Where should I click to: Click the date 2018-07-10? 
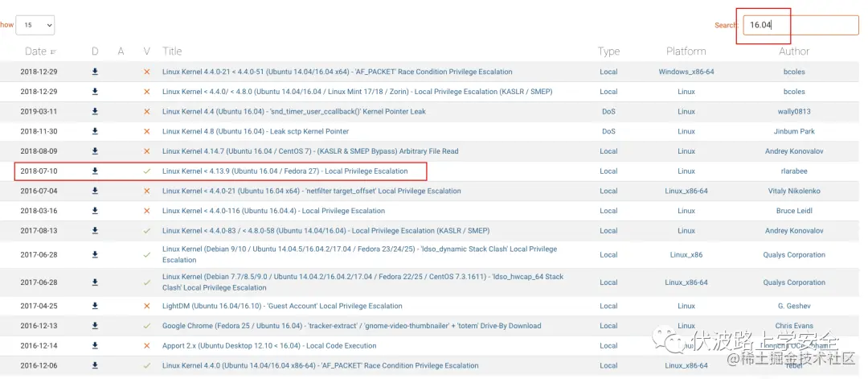click(39, 171)
